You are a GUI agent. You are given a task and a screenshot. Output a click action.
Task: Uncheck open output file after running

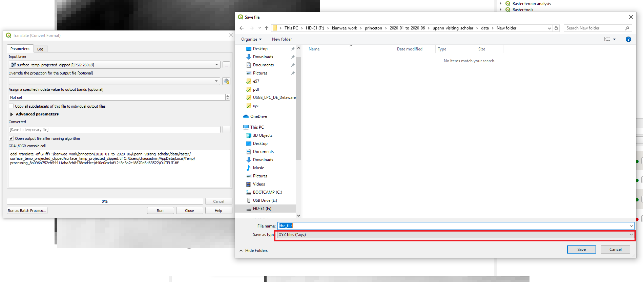(x=12, y=138)
